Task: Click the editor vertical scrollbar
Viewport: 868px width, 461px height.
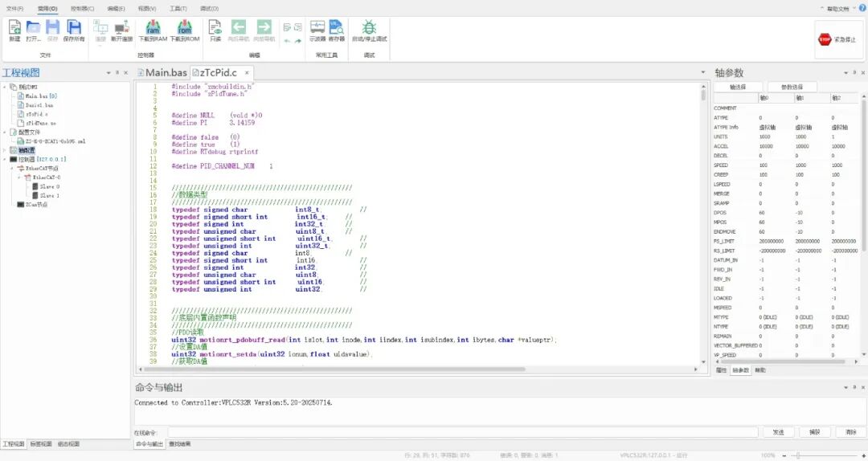Action: point(703,96)
